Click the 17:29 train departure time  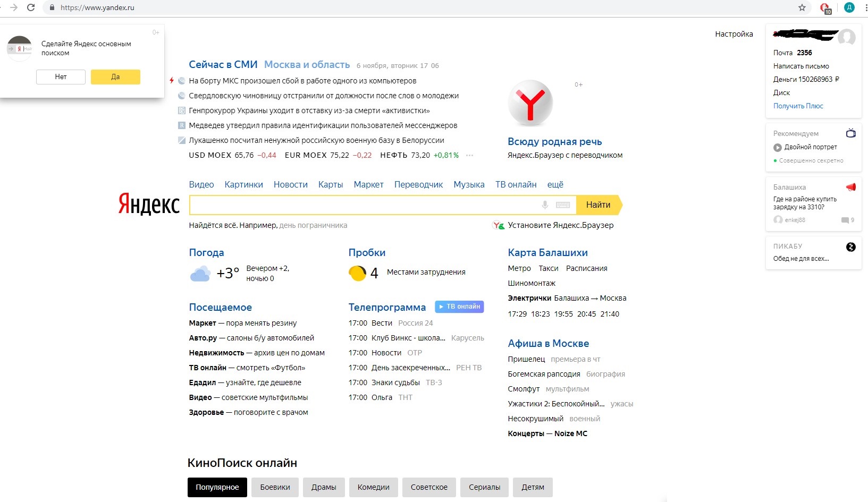click(517, 314)
